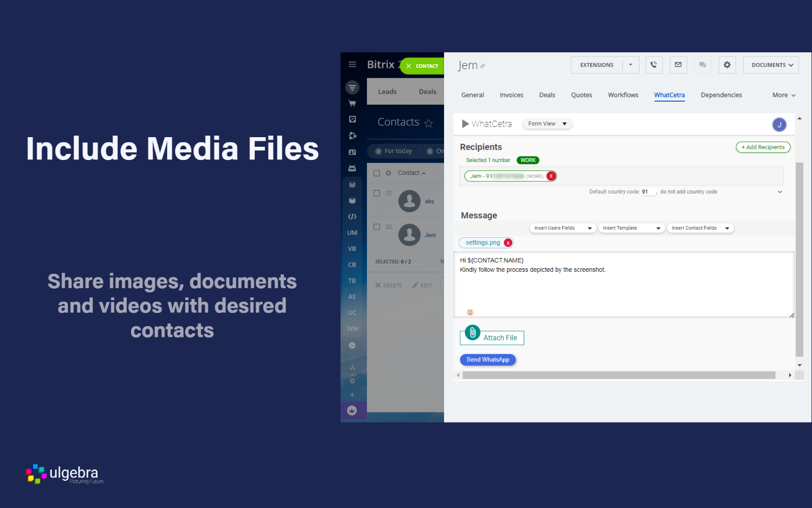
Task: Toggle the select-all contacts checkbox
Action: point(377,173)
